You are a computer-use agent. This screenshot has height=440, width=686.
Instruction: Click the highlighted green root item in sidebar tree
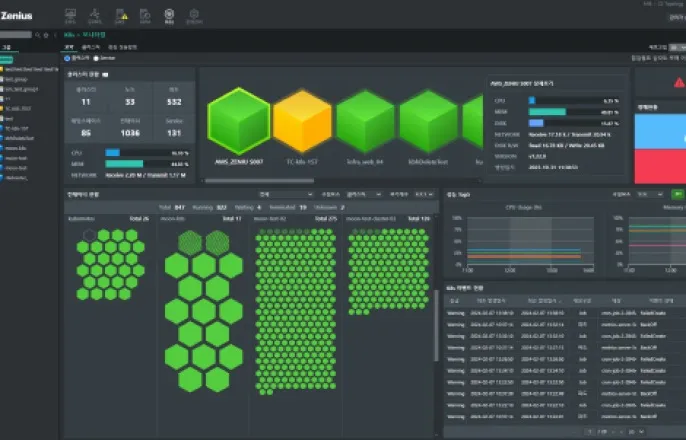(6, 59)
